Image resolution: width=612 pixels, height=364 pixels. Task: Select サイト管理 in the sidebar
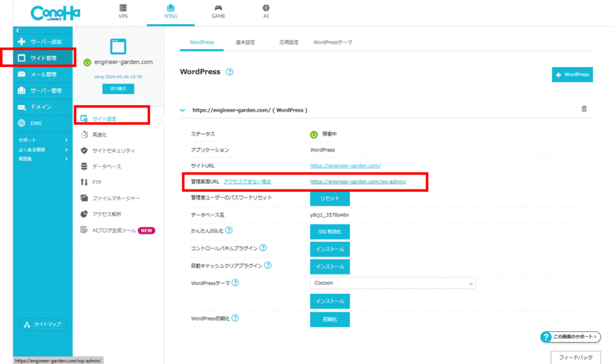click(x=42, y=58)
